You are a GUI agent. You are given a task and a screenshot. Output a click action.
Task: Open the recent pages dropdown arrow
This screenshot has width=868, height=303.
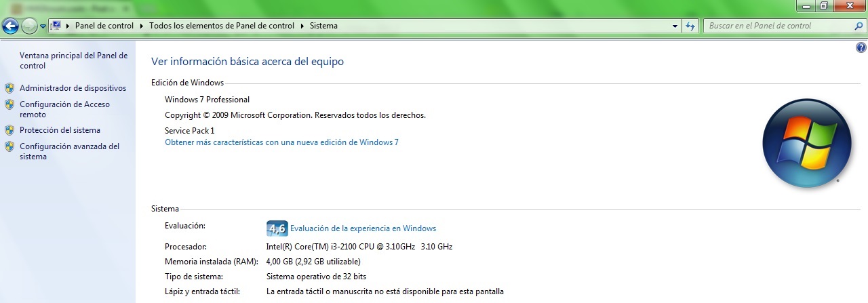click(43, 26)
